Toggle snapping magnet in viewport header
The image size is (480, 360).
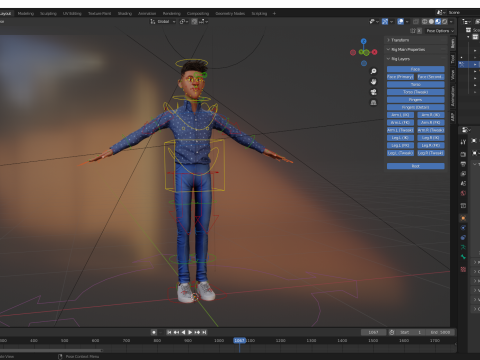194,22
